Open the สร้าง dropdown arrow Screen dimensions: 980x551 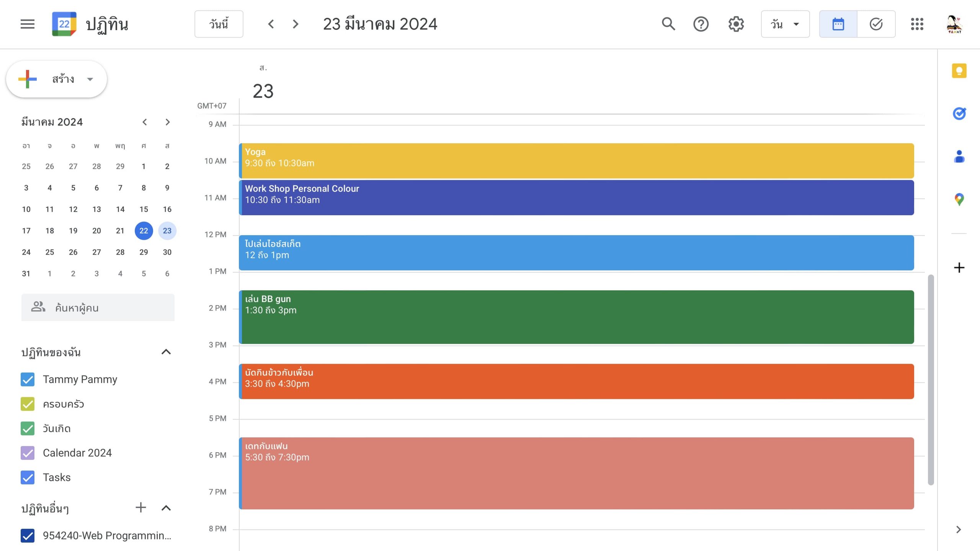(90, 79)
